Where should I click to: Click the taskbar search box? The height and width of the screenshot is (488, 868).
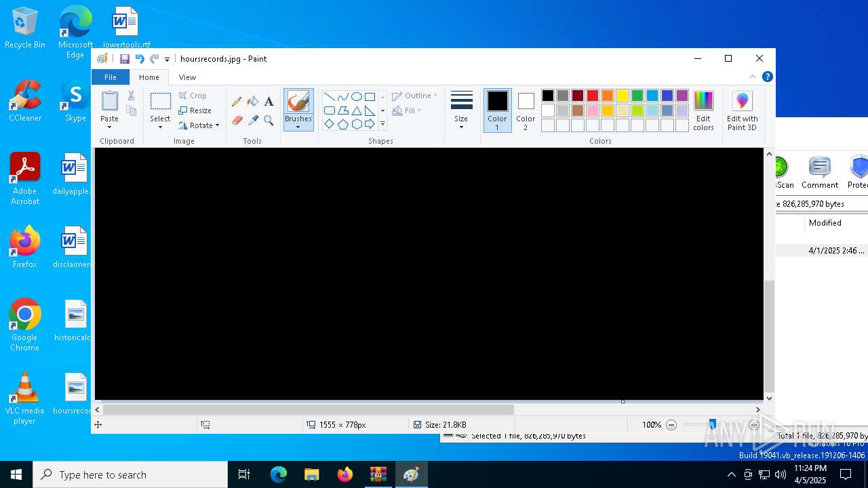(130, 474)
